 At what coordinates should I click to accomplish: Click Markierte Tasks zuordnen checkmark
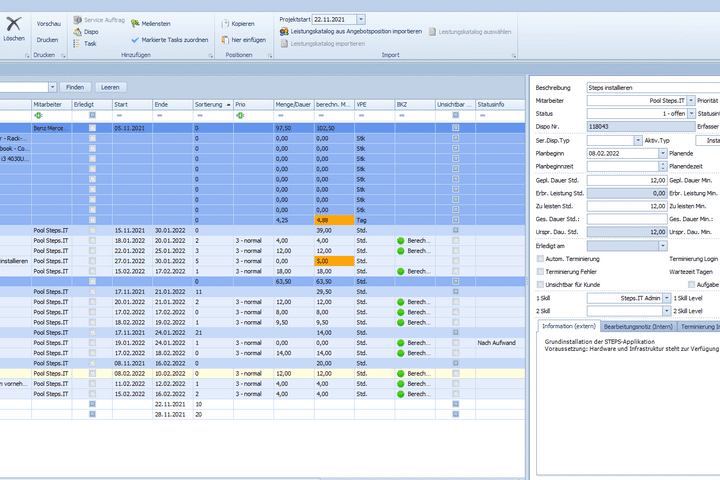135,39
